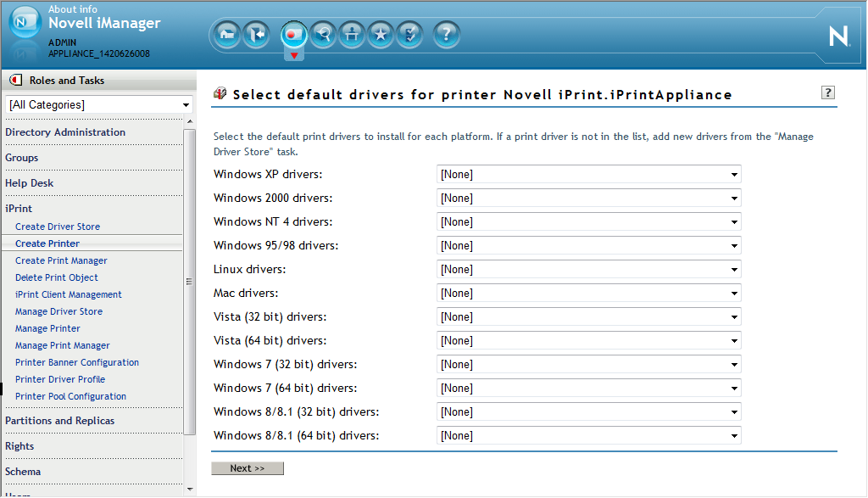This screenshot has width=868, height=498.
Task: Open the Windows 8/8.1 (32 bit) drivers dropdown
Action: pyautogui.click(x=588, y=412)
